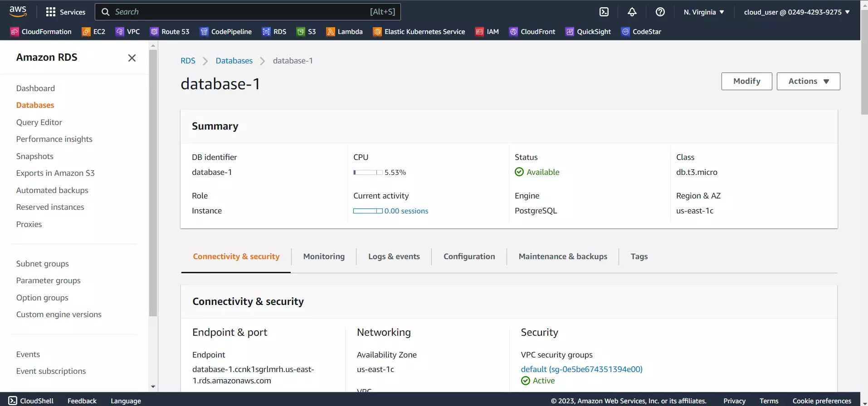Open IAM shortcut in favorites bar
The image size is (868, 406).
(x=487, y=32)
